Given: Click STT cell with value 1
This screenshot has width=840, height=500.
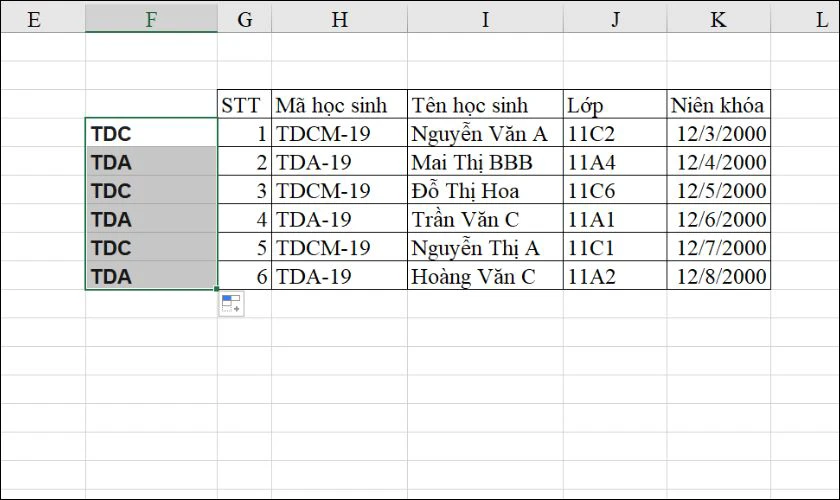Looking at the screenshot, I should coord(244,133).
